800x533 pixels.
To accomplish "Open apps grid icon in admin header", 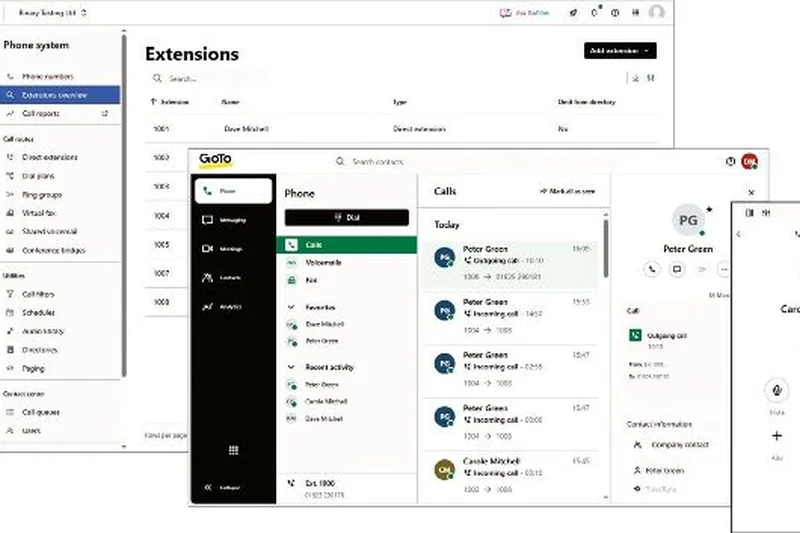I will click(x=635, y=13).
